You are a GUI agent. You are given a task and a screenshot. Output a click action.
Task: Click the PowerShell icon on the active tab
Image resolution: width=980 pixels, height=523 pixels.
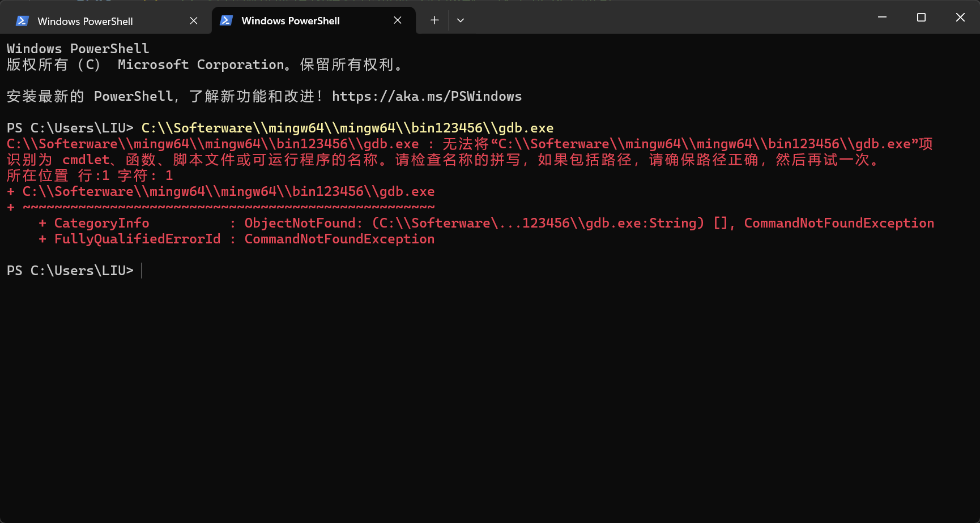click(x=226, y=20)
